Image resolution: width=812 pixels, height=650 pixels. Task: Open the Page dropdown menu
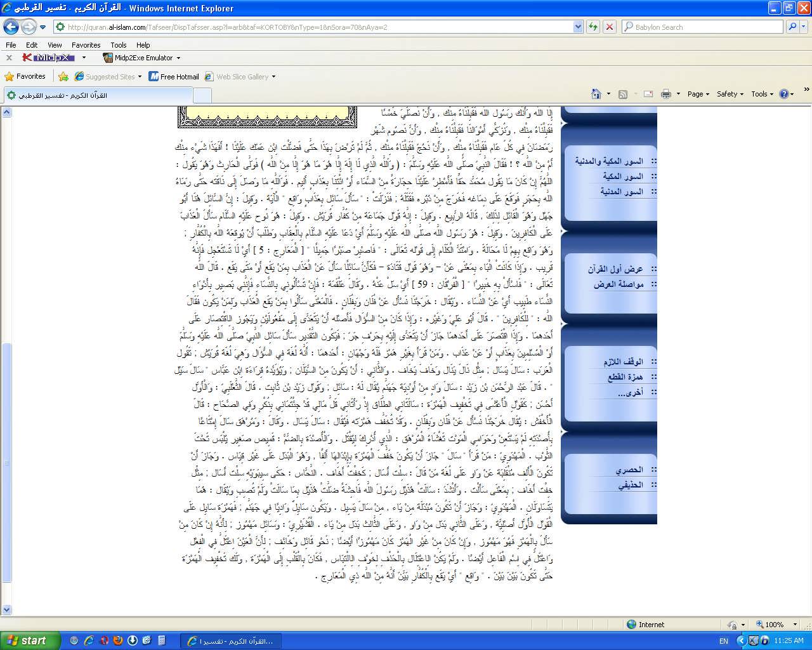(698, 94)
